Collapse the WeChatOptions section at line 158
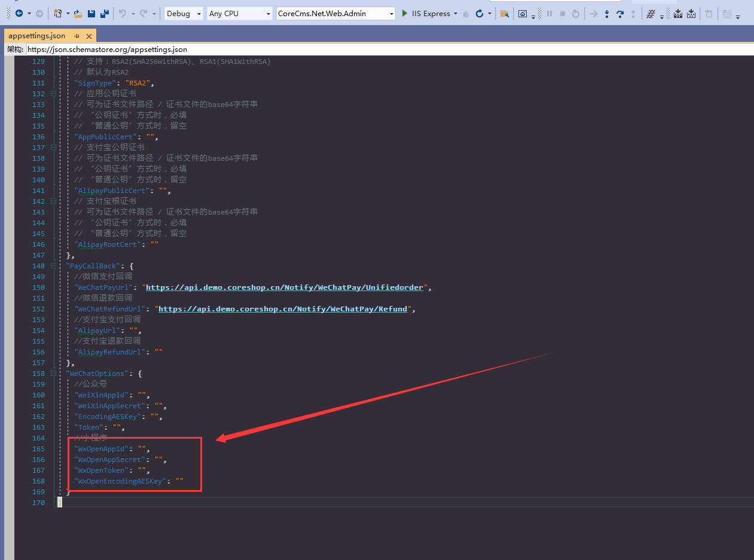Screen dimensions: 754x560 (x=54, y=374)
